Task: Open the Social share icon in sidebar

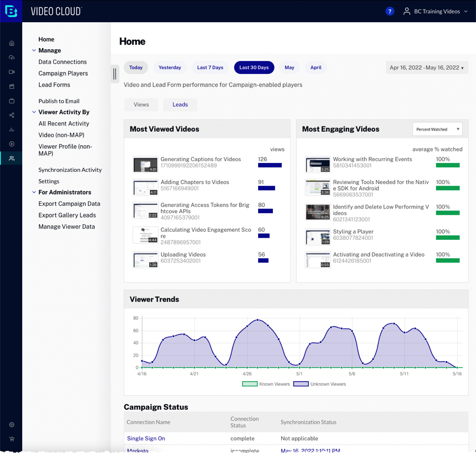Action: pyautogui.click(x=12, y=115)
